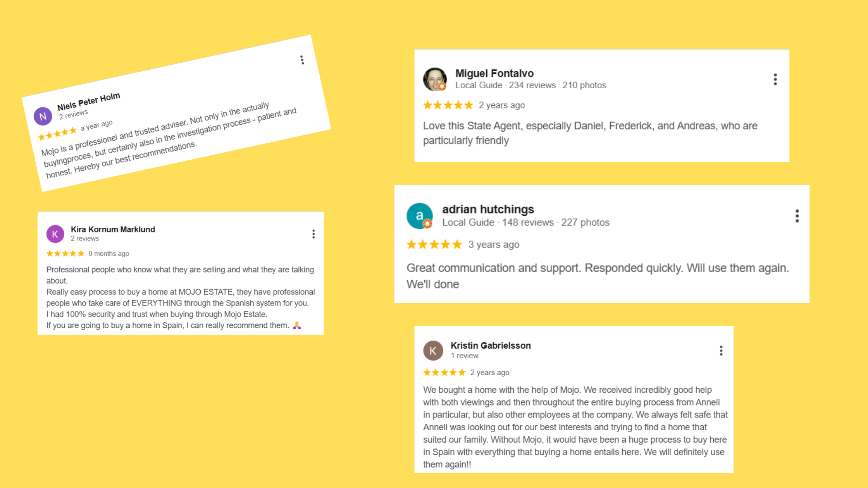The image size is (868, 488).
Task: Click the five-star rating on Kira's review
Action: click(65, 254)
